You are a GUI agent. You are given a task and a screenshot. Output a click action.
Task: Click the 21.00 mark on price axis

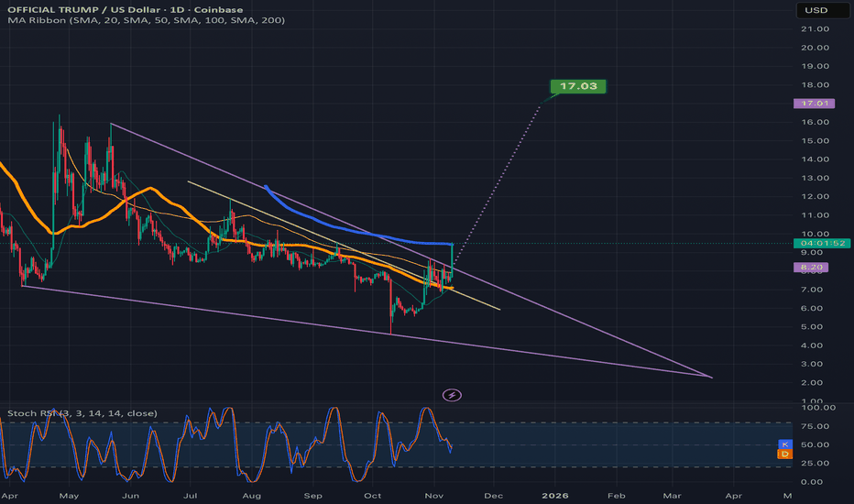[x=814, y=28]
